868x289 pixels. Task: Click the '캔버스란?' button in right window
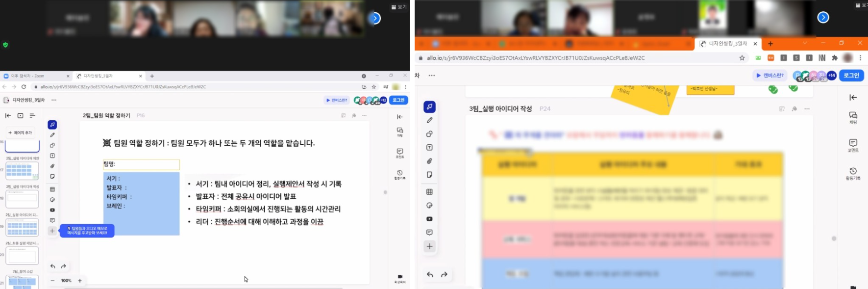click(770, 76)
